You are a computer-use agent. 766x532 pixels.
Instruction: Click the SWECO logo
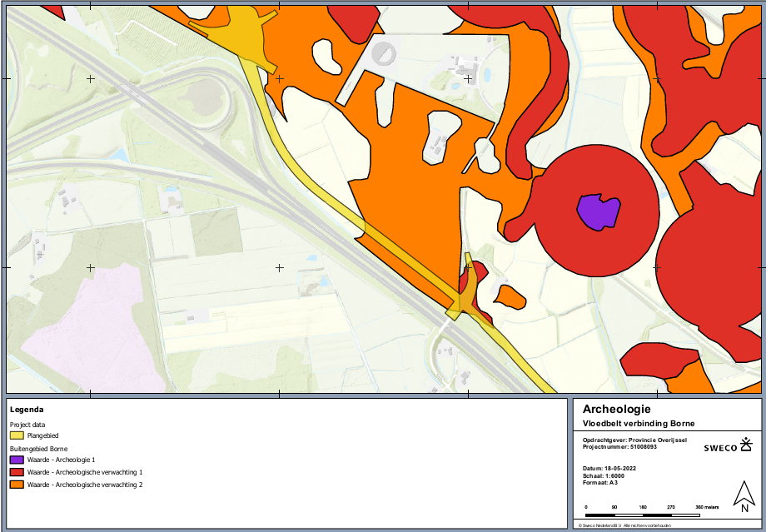tap(728, 445)
